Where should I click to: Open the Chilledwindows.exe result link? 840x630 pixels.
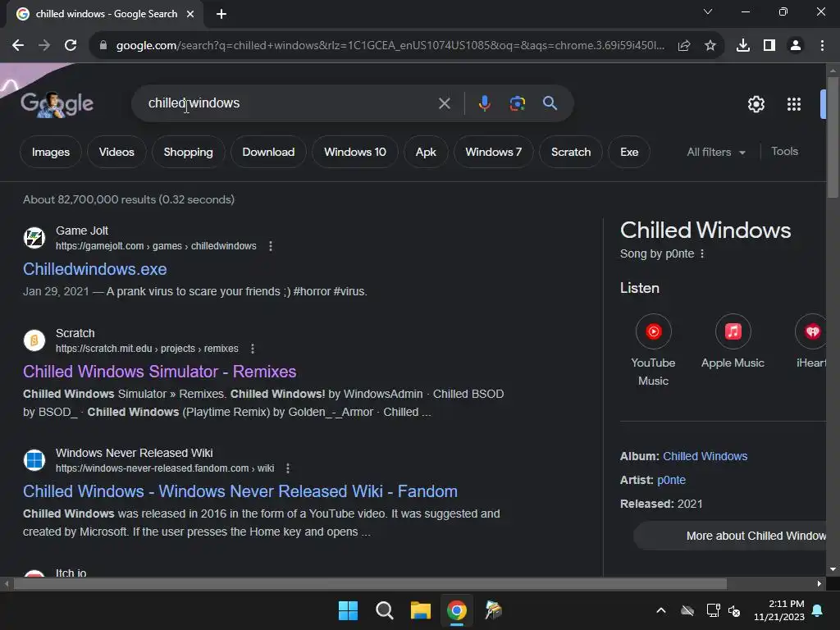(95, 269)
